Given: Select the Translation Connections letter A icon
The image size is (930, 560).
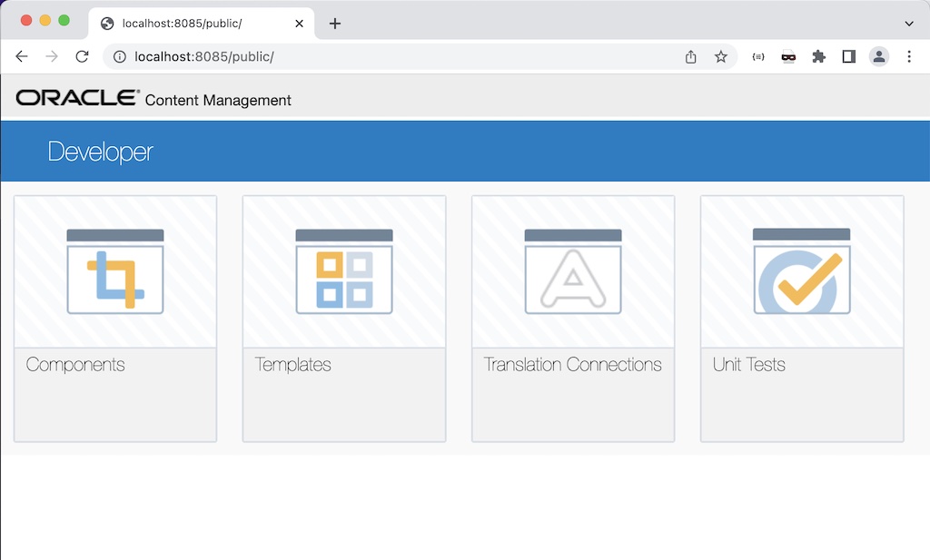Looking at the screenshot, I should tap(573, 272).
